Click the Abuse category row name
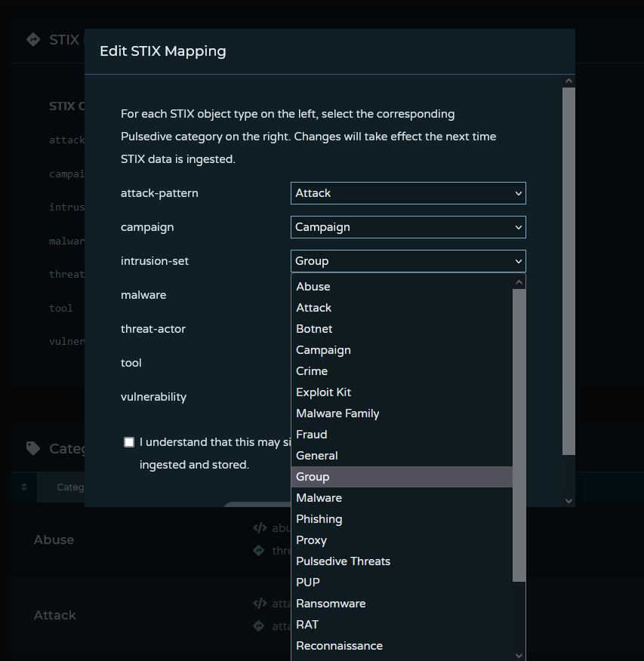Screen dimensions: 644x661 click(54, 540)
